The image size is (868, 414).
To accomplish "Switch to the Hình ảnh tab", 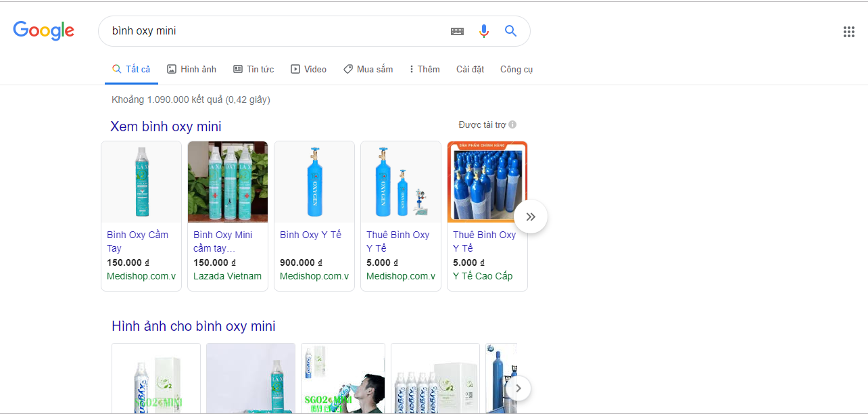I will pyautogui.click(x=191, y=69).
